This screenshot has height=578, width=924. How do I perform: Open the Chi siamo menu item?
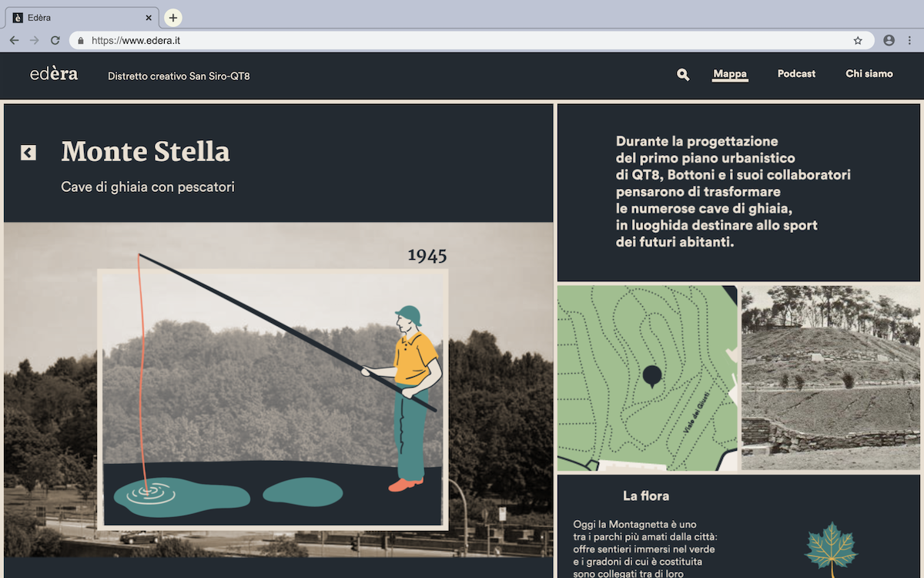(869, 74)
